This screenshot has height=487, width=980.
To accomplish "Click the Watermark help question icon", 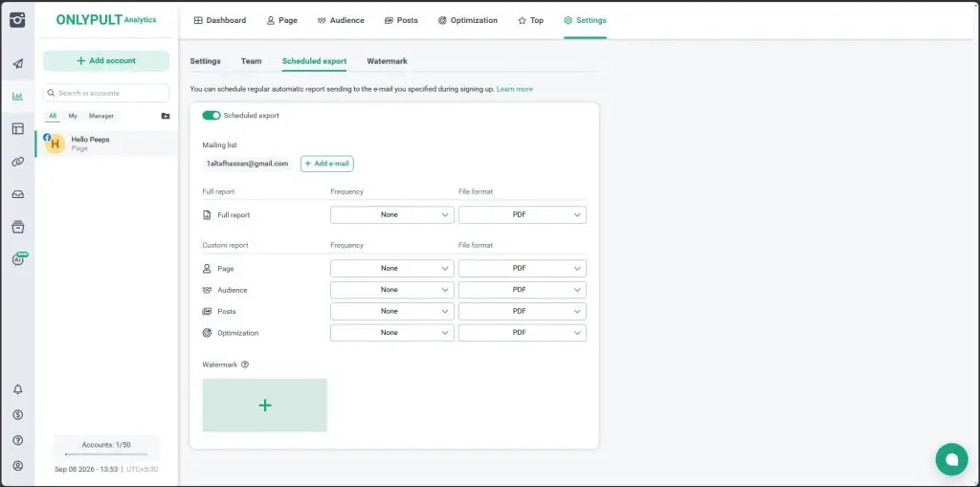I will pyautogui.click(x=245, y=365).
